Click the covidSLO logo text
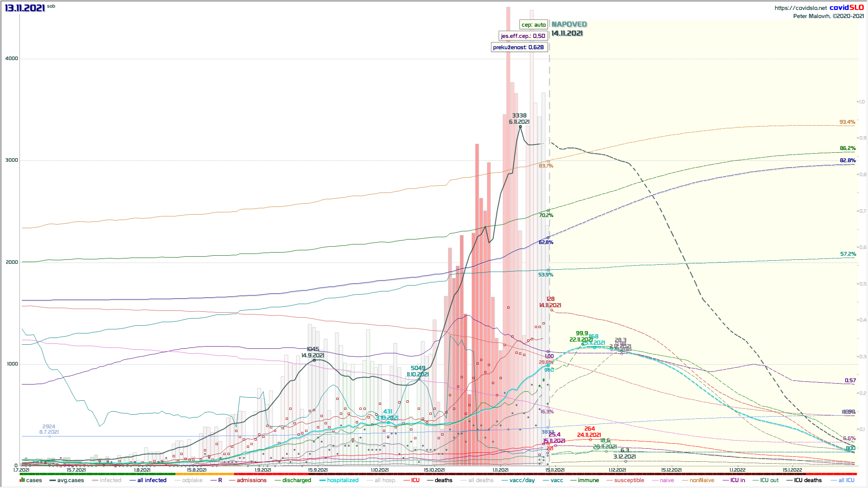Image resolution: width=868 pixels, height=488 pixels. point(846,7)
